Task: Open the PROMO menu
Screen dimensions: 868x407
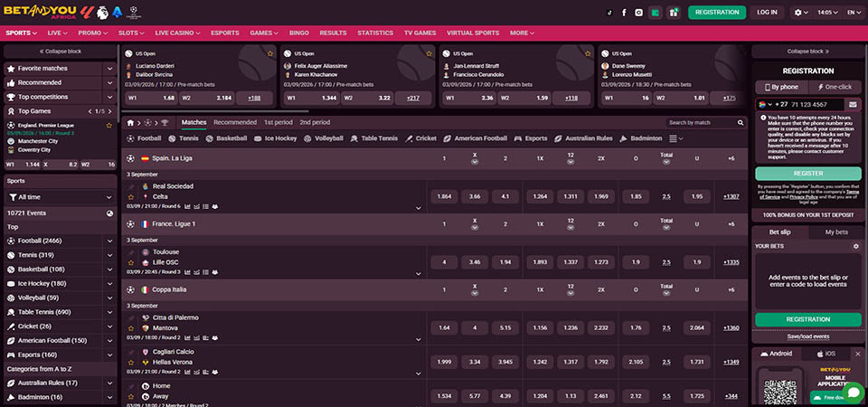Action: point(92,33)
